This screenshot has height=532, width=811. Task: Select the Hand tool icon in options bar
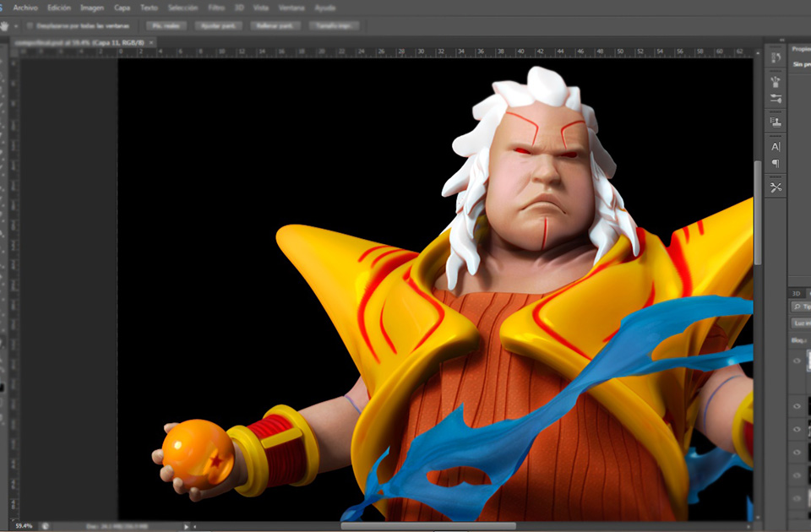5,26
